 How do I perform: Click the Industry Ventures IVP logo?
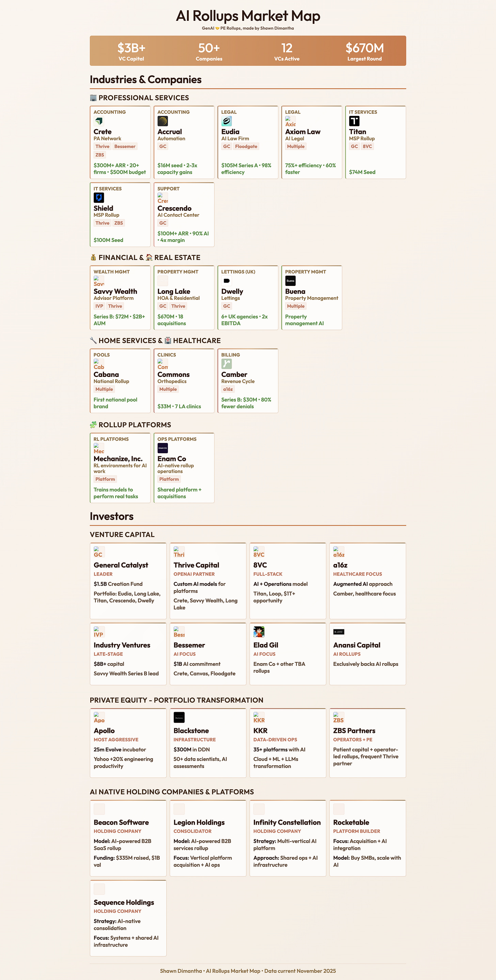[x=99, y=631]
